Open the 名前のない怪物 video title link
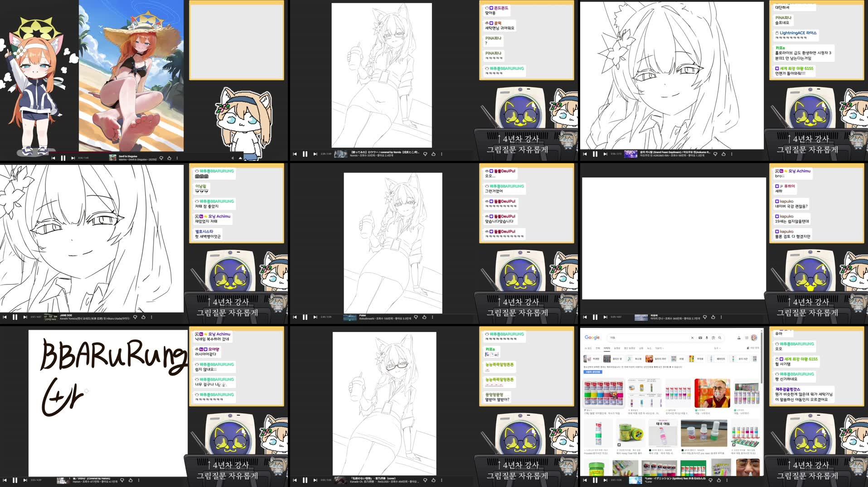 (x=373, y=478)
